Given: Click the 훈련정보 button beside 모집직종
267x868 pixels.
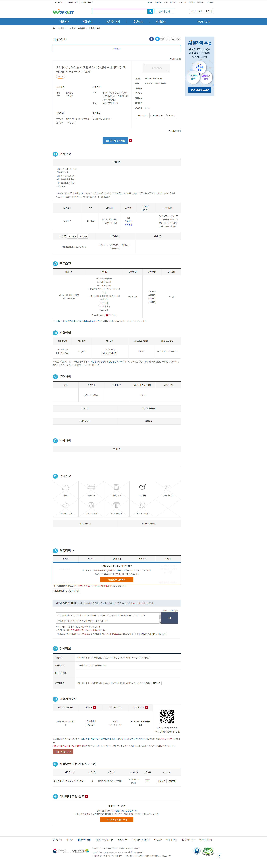Looking at the screenshot, I should pos(72,237).
